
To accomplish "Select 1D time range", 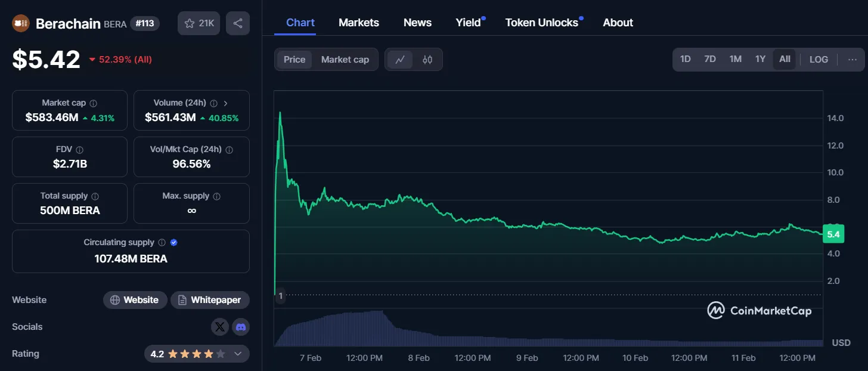I will (686, 59).
